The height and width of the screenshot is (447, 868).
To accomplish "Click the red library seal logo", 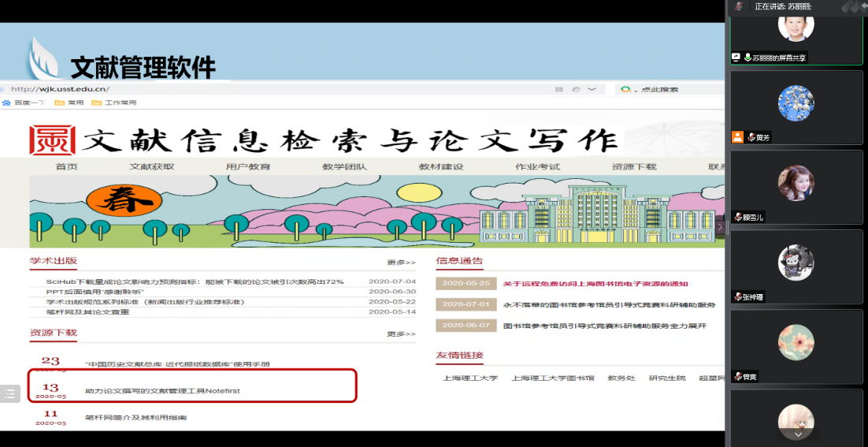I will tap(53, 140).
